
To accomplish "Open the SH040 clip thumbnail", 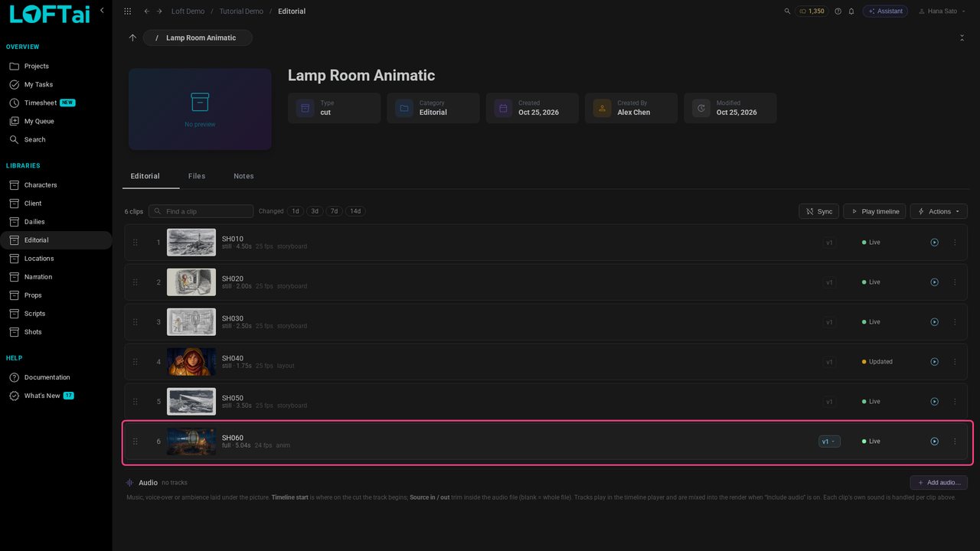I will point(191,362).
